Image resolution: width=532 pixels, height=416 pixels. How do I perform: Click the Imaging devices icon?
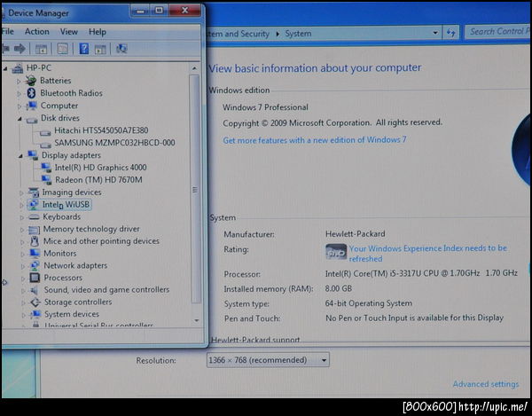click(x=34, y=192)
